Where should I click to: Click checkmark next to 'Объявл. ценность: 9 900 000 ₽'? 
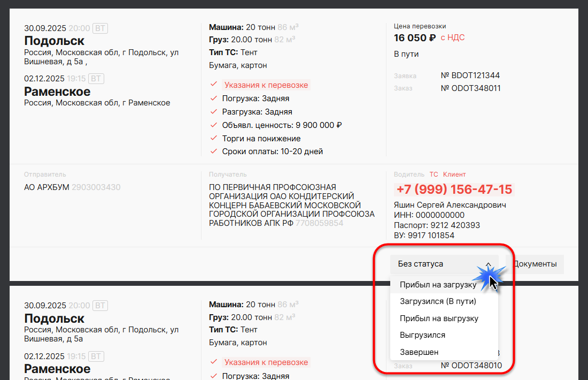[214, 125]
